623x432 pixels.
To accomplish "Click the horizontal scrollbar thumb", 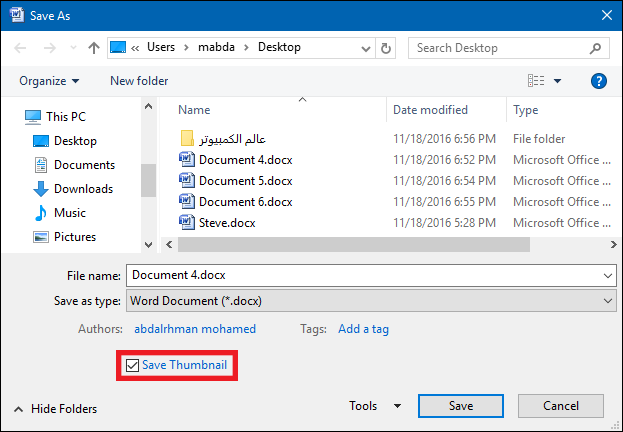I will click(354, 244).
